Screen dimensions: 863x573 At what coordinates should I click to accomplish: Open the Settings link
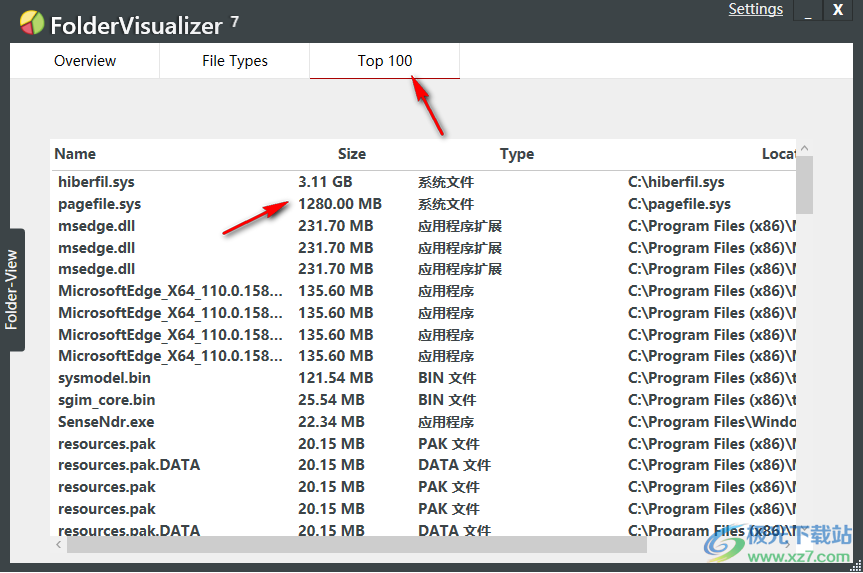[755, 10]
